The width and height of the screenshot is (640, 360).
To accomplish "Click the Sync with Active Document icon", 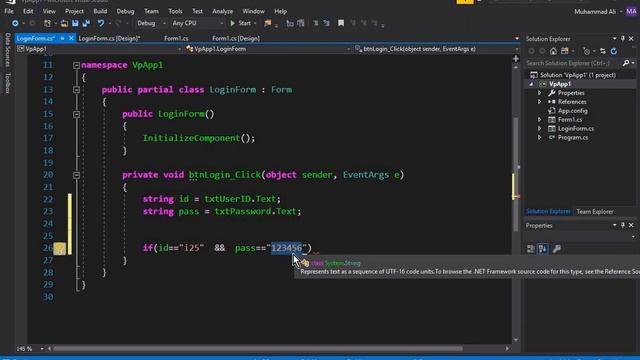I will 603,51.
